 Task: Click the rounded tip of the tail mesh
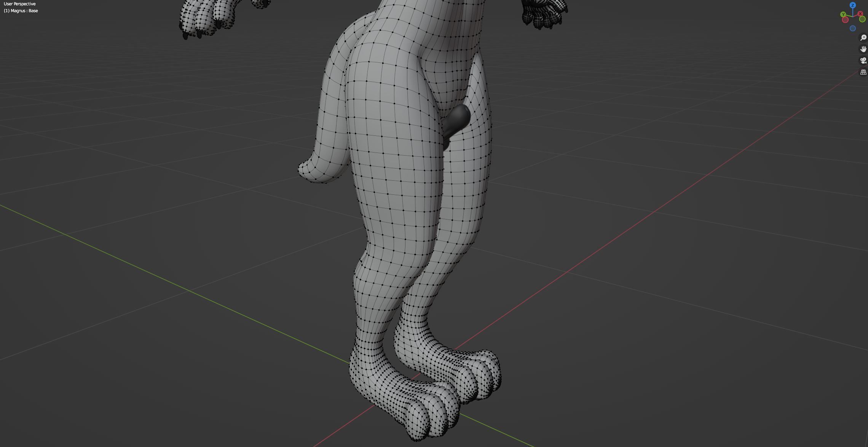coord(305,169)
